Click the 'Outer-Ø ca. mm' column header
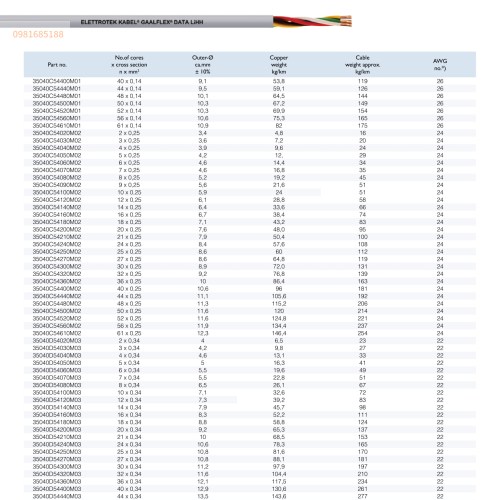This screenshot has height=500, width=500. point(202,65)
